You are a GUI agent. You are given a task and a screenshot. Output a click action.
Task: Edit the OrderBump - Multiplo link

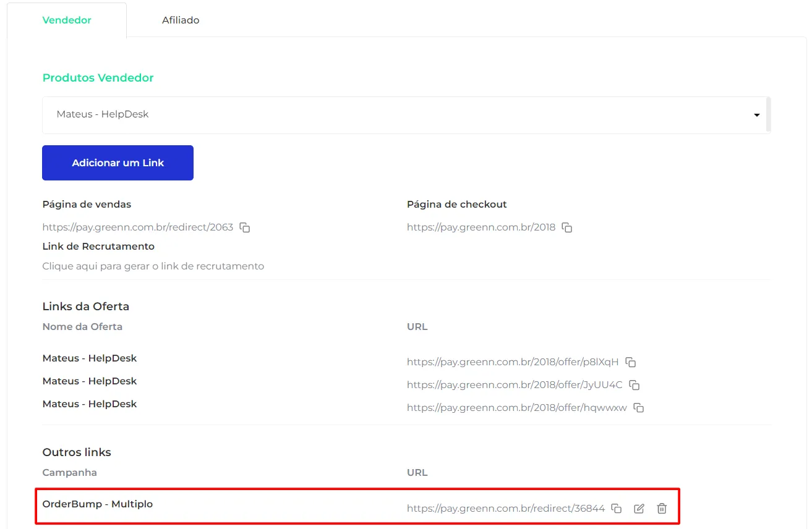[x=639, y=509]
